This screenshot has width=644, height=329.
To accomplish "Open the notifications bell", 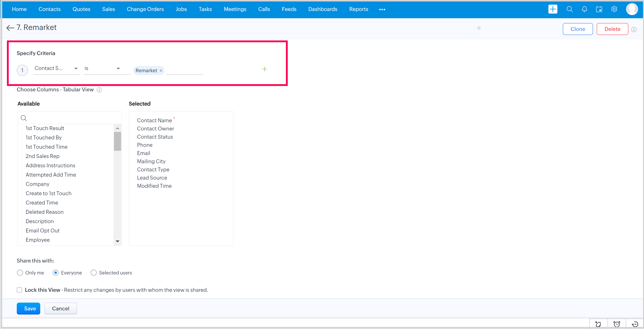I will click(x=584, y=9).
